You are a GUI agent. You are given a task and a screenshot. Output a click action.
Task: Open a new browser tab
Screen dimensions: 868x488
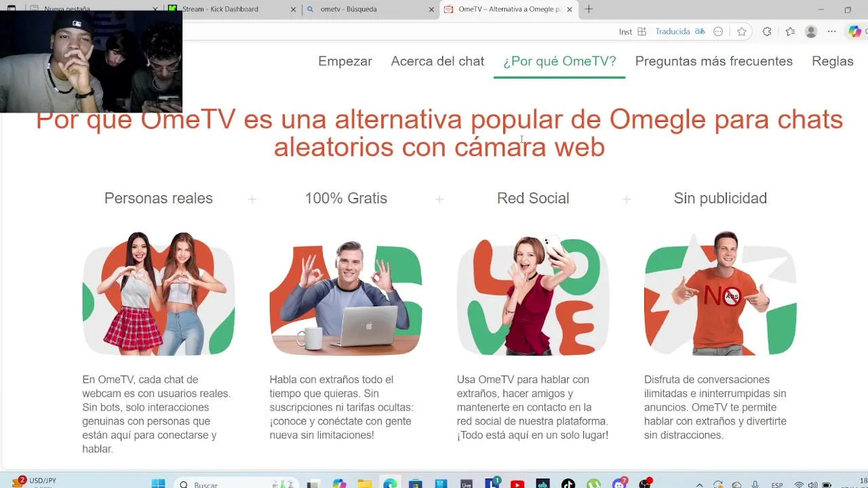point(589,9)
